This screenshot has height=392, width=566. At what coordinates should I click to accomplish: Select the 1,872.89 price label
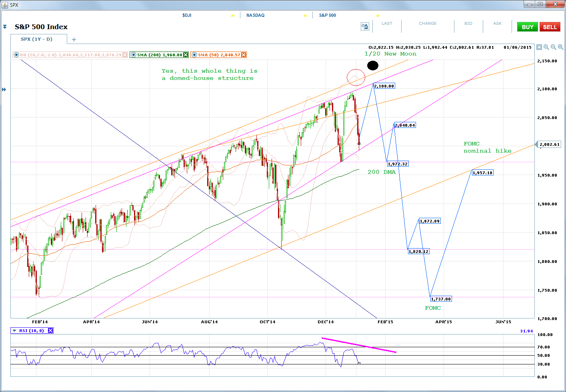pos(430,221)
